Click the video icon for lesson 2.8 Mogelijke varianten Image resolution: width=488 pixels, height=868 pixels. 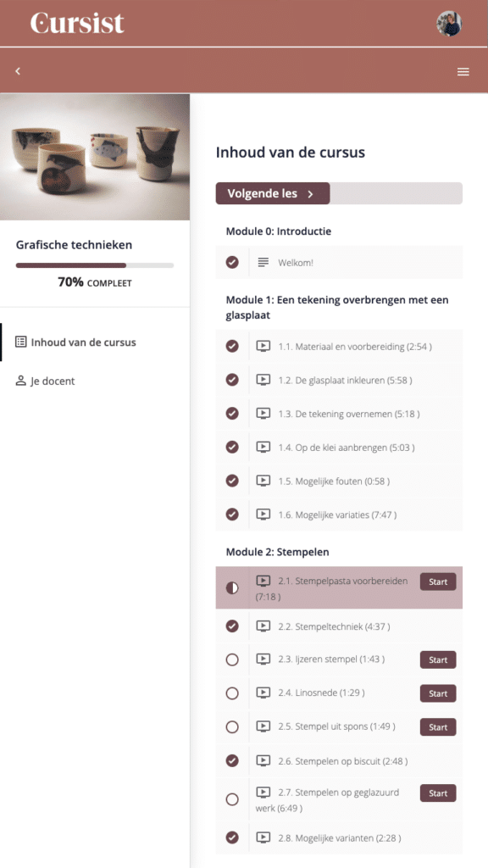263,837
